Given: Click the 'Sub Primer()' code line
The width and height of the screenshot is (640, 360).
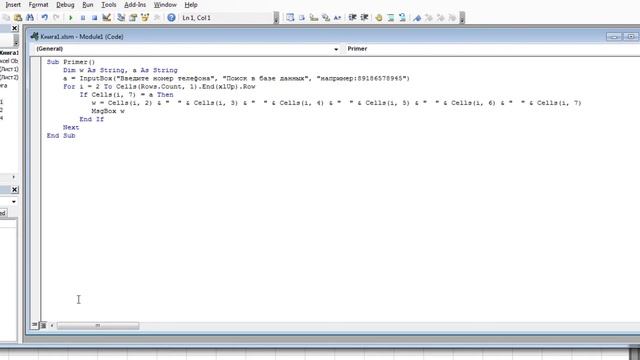Looking at the screenshot, I should pos(71,62).
